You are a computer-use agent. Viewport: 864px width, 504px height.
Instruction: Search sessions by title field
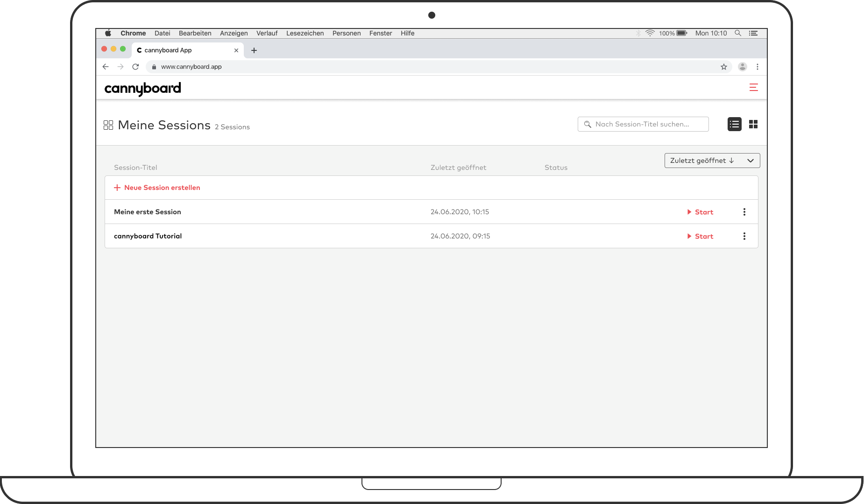(643, 124)
